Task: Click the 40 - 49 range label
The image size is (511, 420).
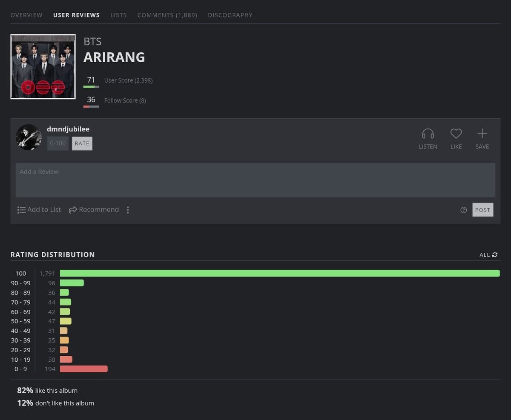Action: pyautogui.click(x=20, y=331)
